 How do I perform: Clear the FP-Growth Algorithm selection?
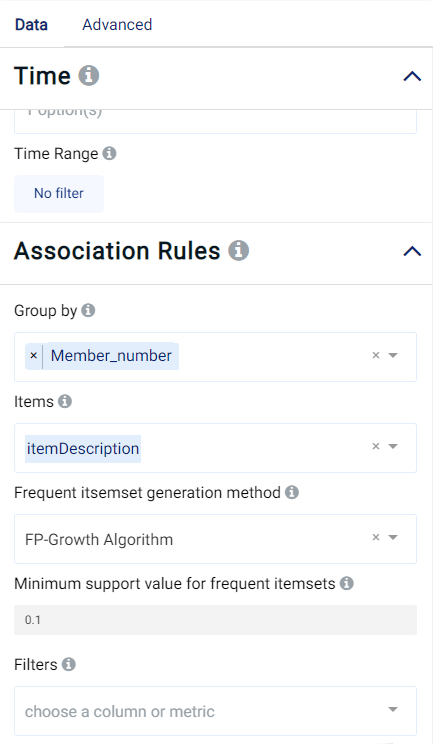pos(376,538)
